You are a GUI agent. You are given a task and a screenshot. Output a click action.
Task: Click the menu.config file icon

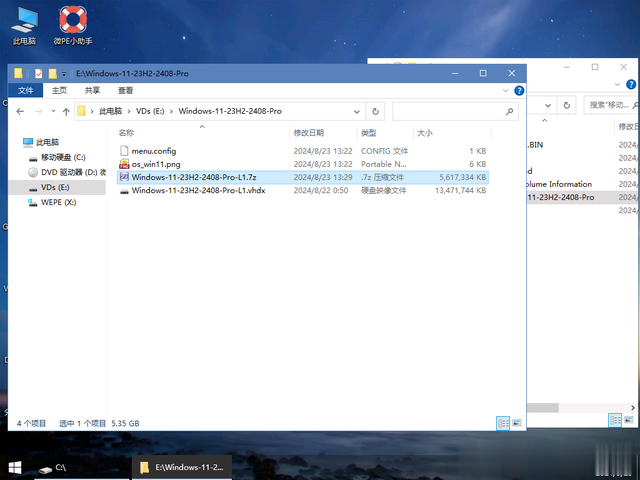124,151
